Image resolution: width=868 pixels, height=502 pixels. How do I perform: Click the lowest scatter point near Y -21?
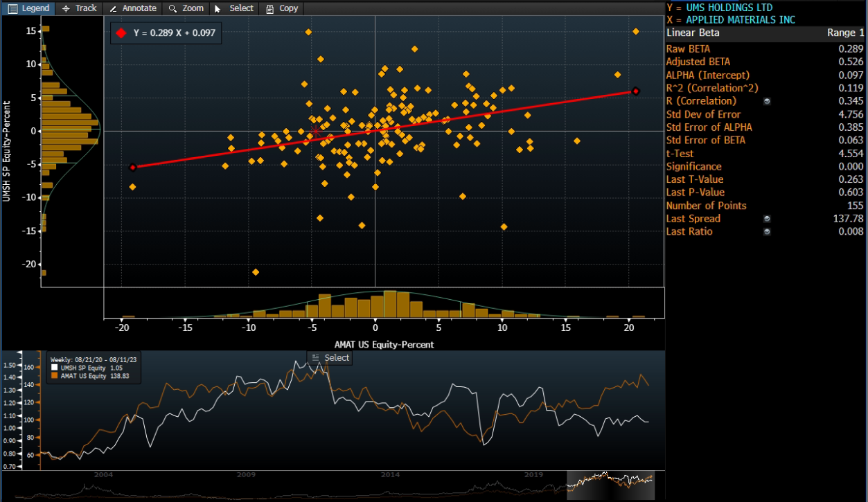[256, 272]
